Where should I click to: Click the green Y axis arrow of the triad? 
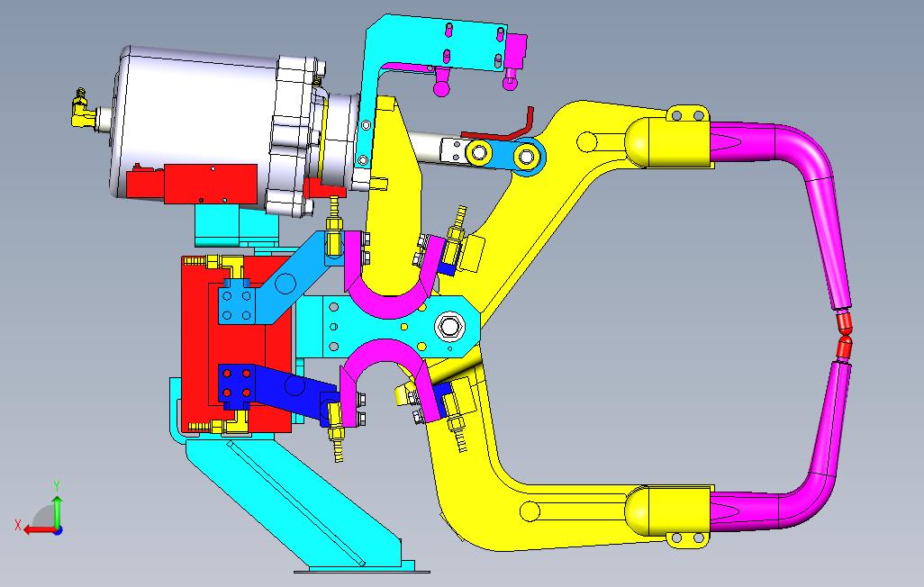pos(57,511)
